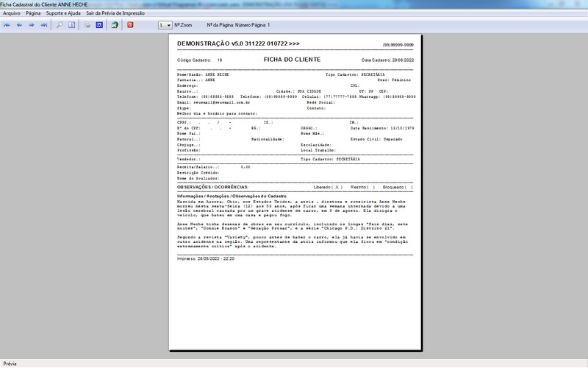
Task: Click the window title 'Ficha Cadastral do Cliente ANNE HECHE'
Action: [44, 4]
